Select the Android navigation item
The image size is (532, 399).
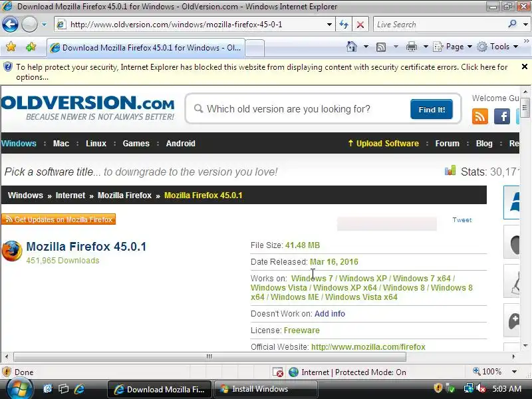tap(180, 144)
